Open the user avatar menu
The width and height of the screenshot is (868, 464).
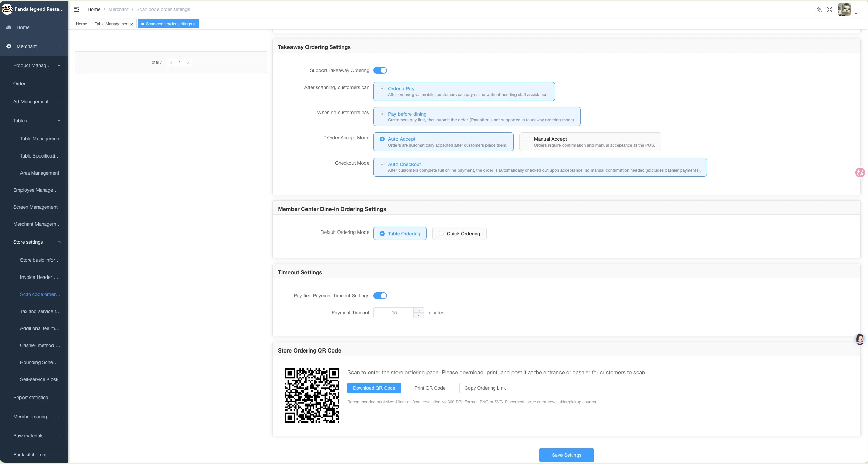844,10
